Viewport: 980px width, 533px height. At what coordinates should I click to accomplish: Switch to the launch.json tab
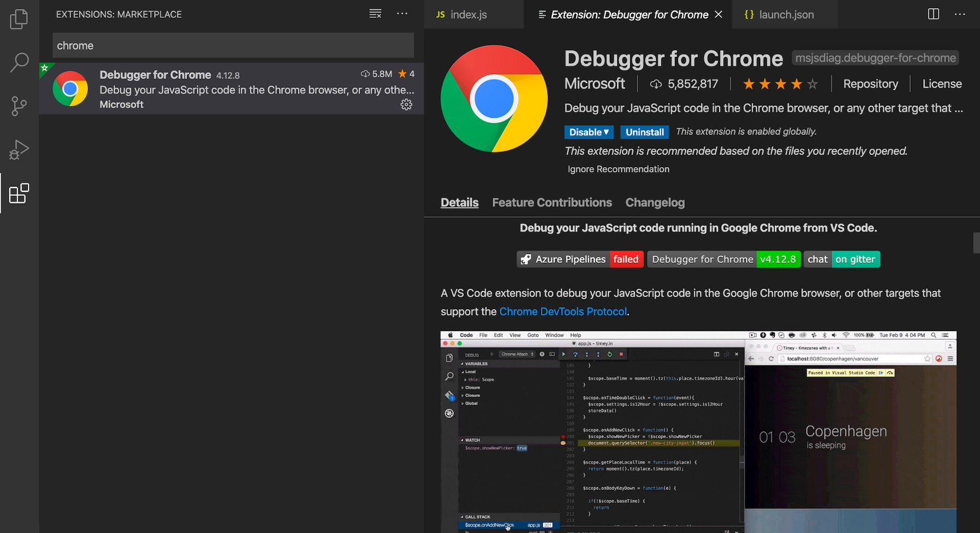click(x=786, y=15)
